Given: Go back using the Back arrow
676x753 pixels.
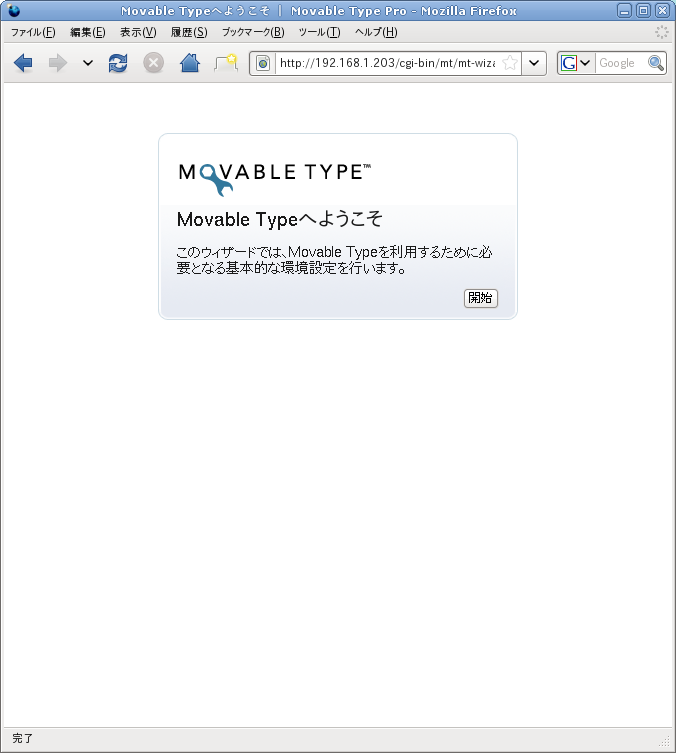Looking at the screenshot, I should (x=23, y=63).
